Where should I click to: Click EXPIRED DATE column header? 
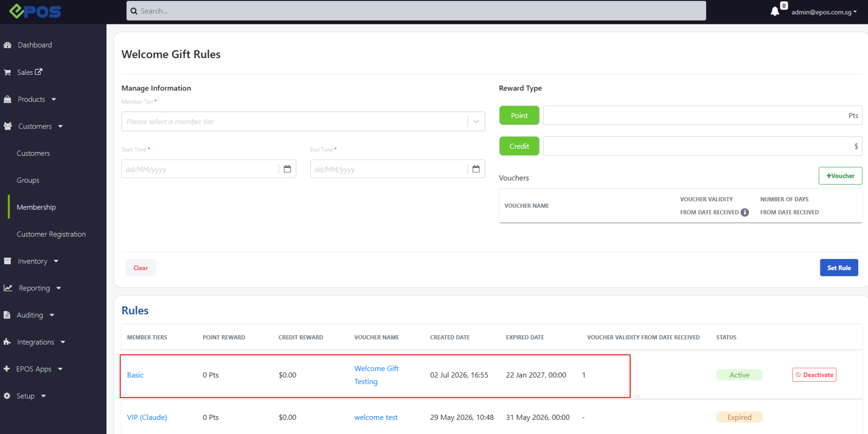click(525, 338)
